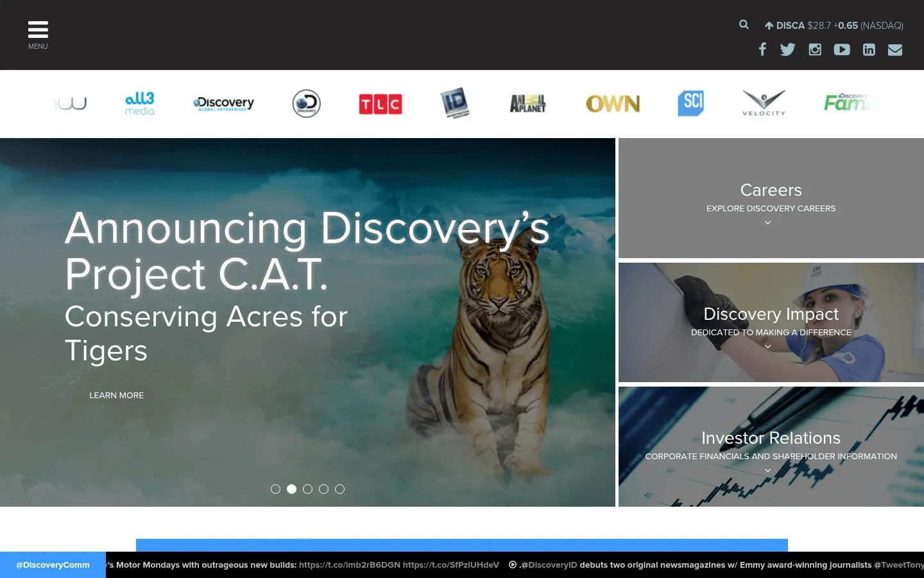Open the Investigation Discovery ID logo
This screenshot has height=578, width=924.
(x=455, y=103)
